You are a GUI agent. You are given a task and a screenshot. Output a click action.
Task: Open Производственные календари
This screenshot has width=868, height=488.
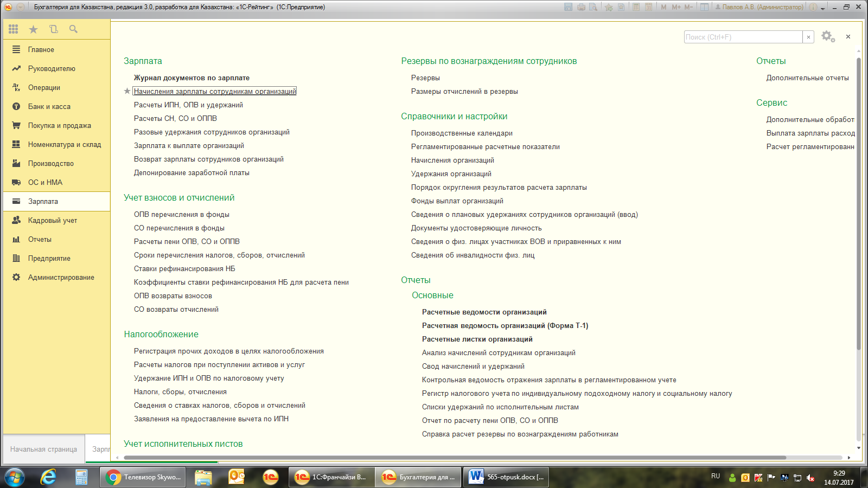[462, 133]
